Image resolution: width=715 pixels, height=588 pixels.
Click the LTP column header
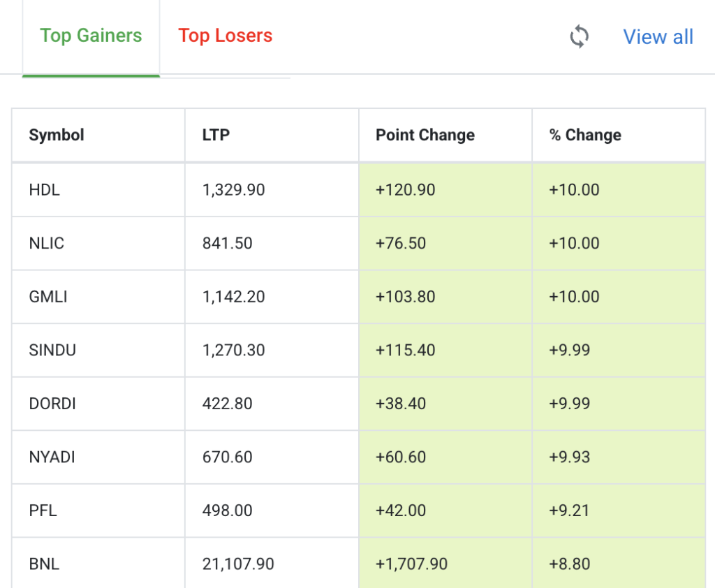pos(216,135)
